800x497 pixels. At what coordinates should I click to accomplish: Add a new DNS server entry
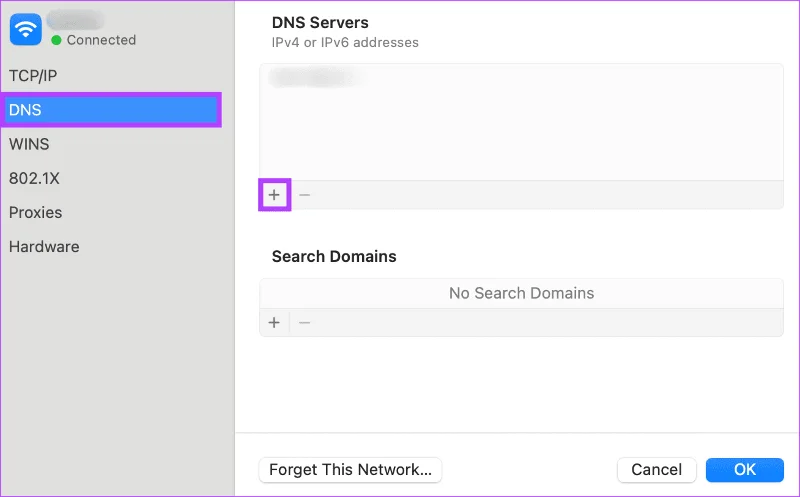point(274,195)
